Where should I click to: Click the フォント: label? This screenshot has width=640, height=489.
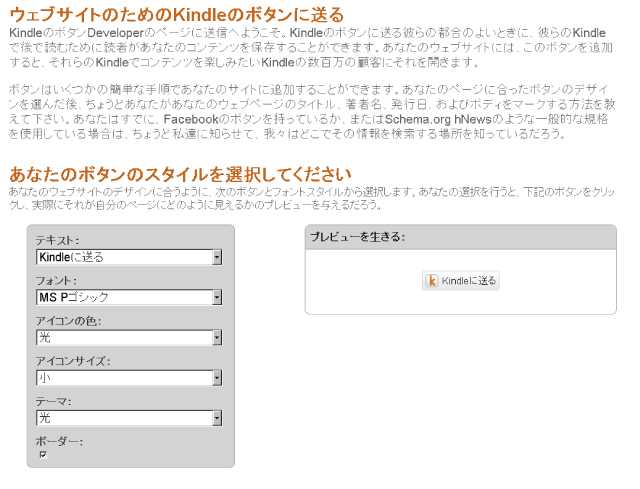coord(56,280)
